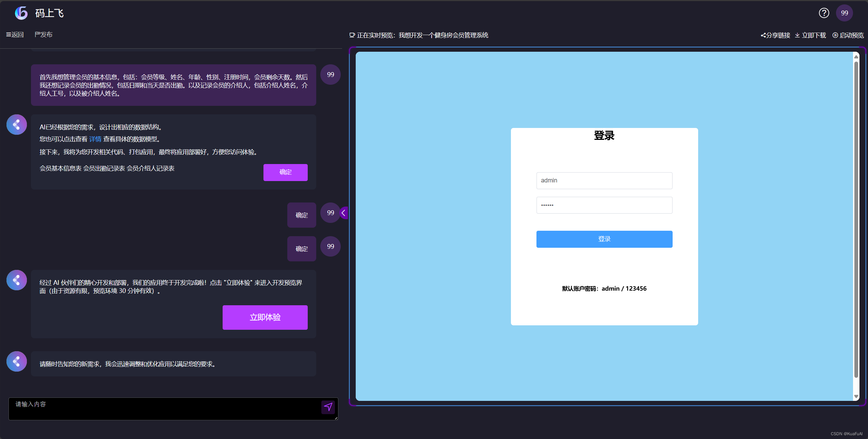Click 立即下载 download icon

click(797, 35)
